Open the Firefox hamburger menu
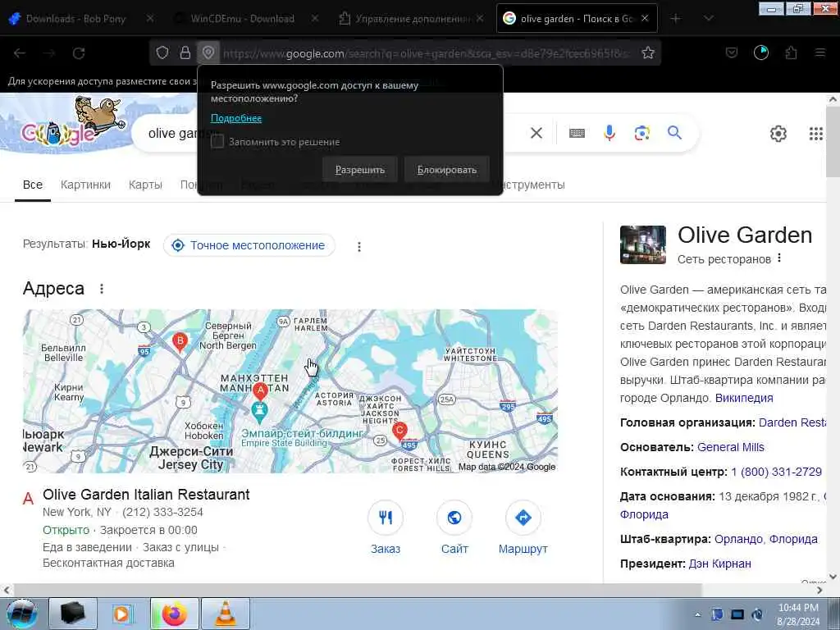The width and height of the screenshot is (840, 630). pos(820,52)
